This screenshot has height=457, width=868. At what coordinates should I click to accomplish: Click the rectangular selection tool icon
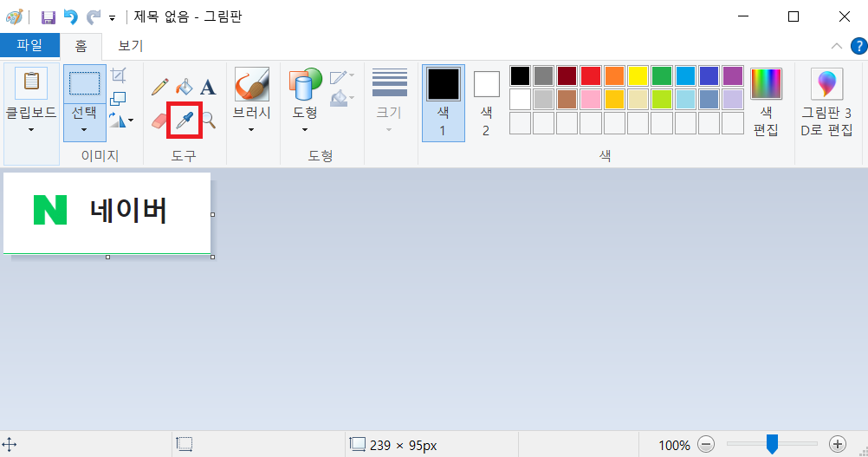pos(85,83)
